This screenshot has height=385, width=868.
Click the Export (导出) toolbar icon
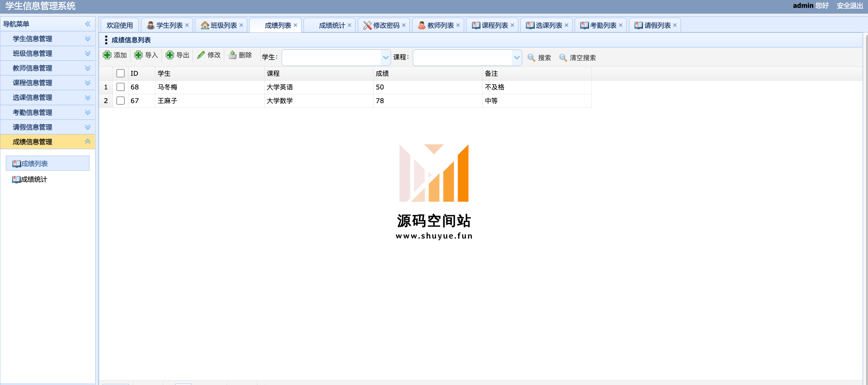[170, 55]
